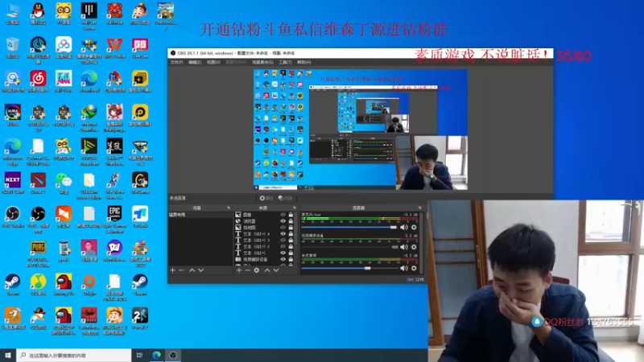Mute the 麦克风/Aux mixer channel

click(404, 228)
